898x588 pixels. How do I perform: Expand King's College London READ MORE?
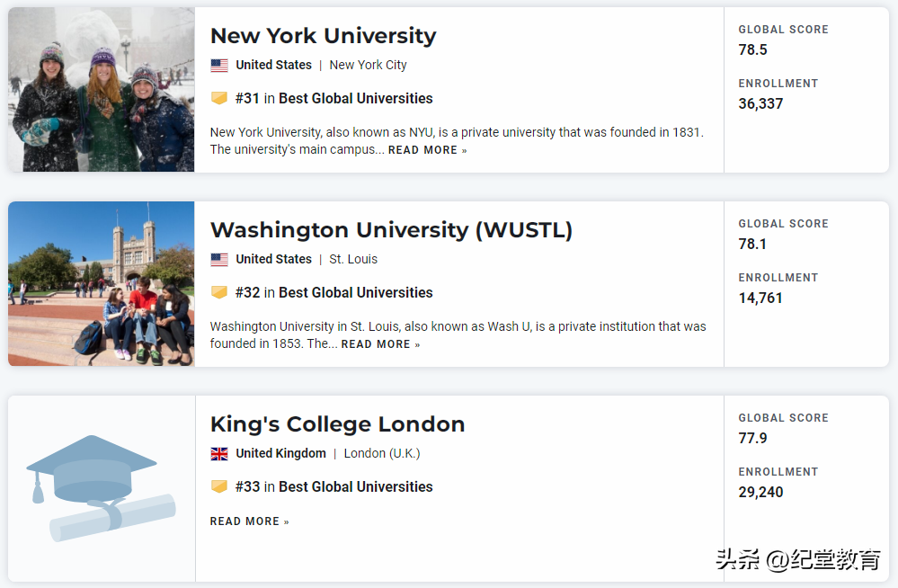(249, 521)
